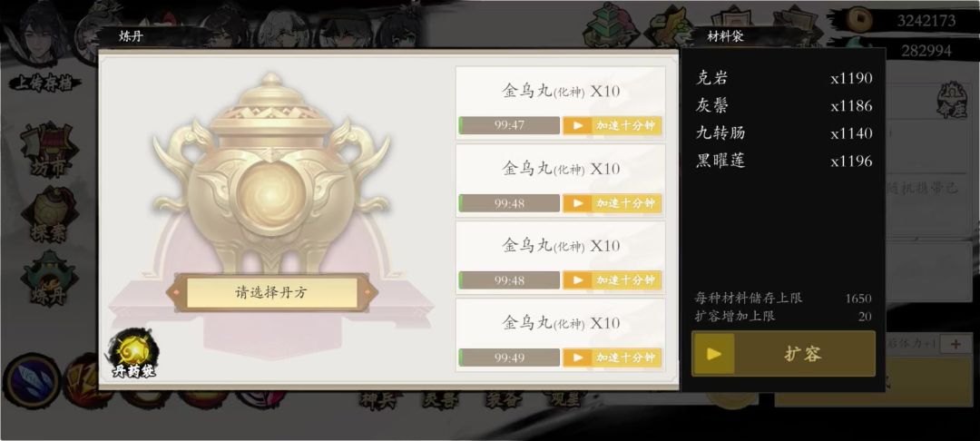Speed up fourth 金乌丸 batch ten minutes
The height and width of the screenshot is (441, 980).
[x=612, y=358]
